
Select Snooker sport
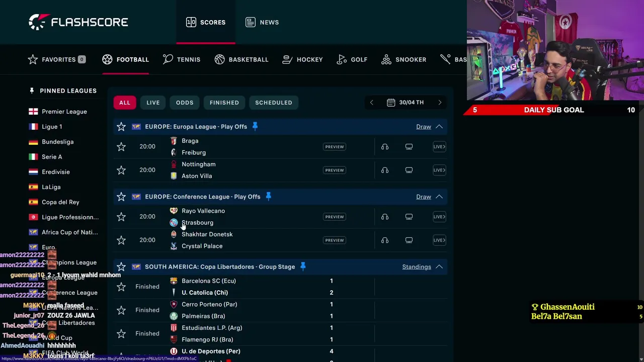pos(404,59)
